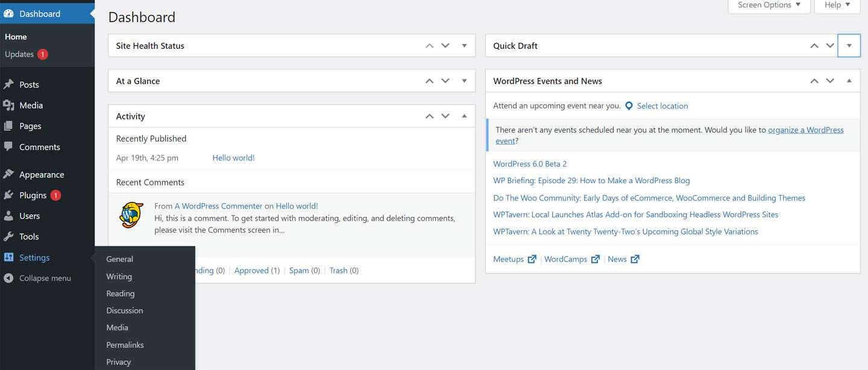Filter comments by Trash (0)

pos(344,271)
